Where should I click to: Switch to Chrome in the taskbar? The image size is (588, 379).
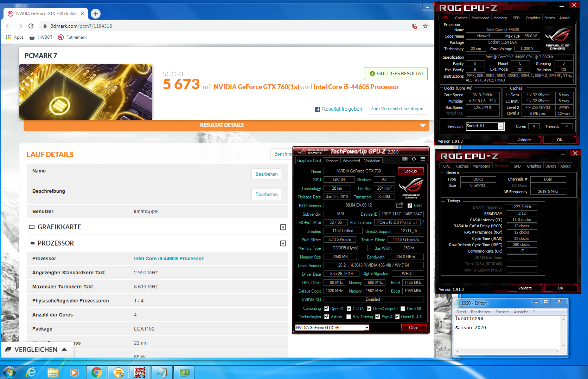[x=96, y=372]
